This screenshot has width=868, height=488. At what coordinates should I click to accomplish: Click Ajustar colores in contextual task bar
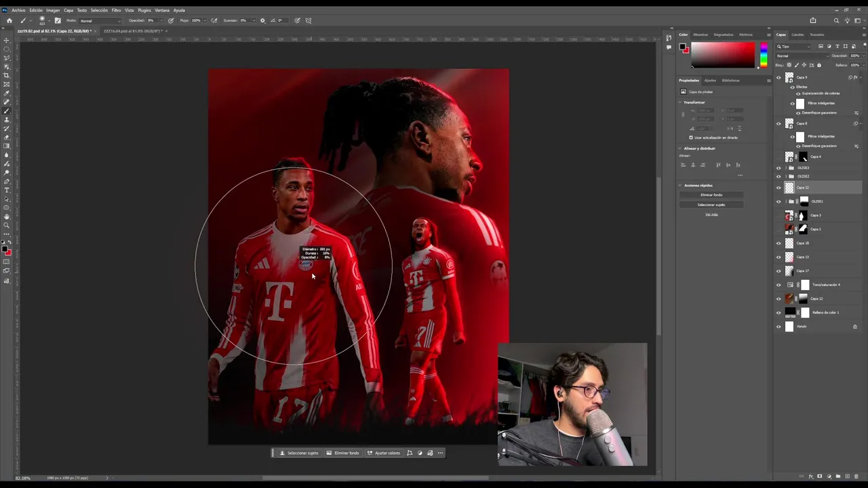point(384,453)
